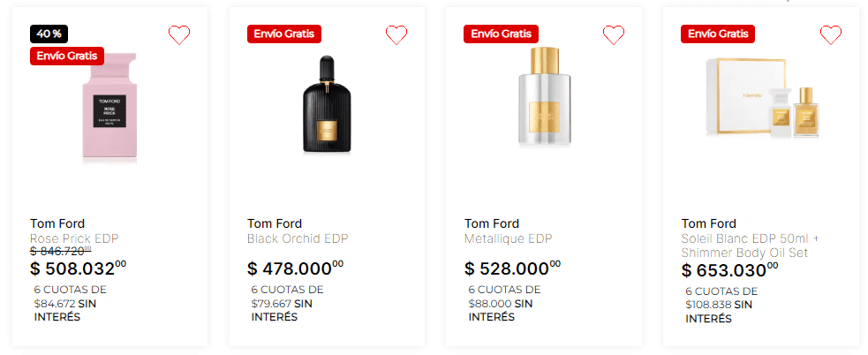Click Envío Gratis badge on Black Orchid

[x=284, y=34]
